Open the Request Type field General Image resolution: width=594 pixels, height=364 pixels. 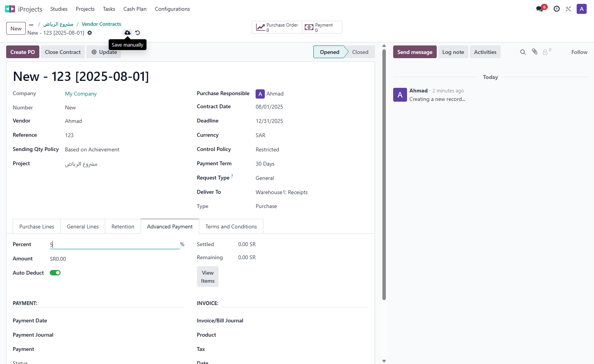pos(265,178)
